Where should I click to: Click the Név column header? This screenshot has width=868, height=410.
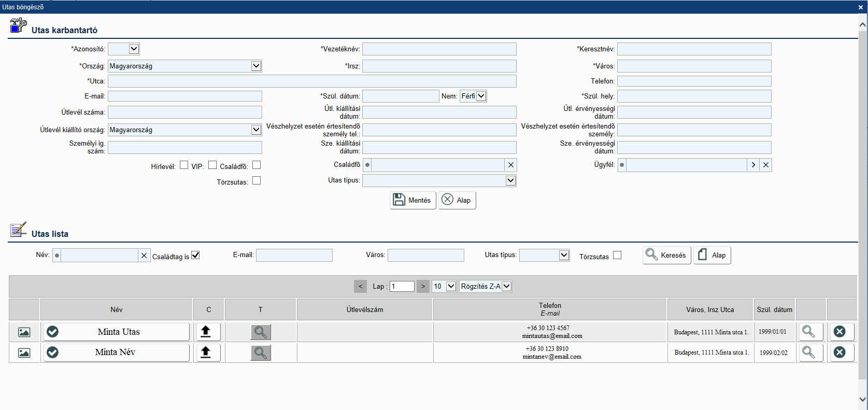117,309
